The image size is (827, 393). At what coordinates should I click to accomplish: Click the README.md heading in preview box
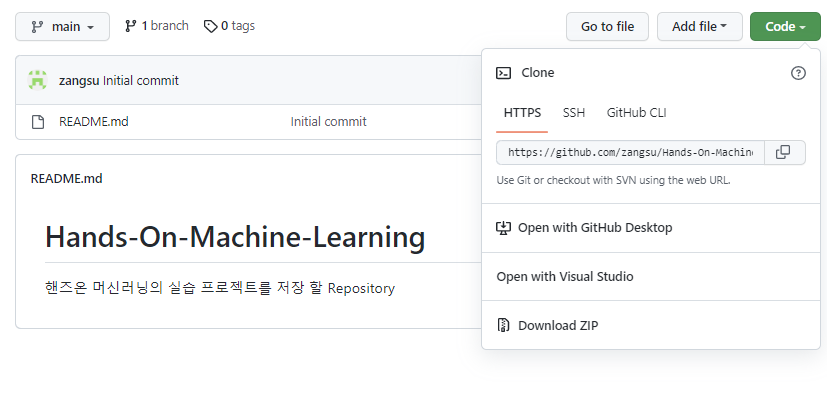[66, 179]
